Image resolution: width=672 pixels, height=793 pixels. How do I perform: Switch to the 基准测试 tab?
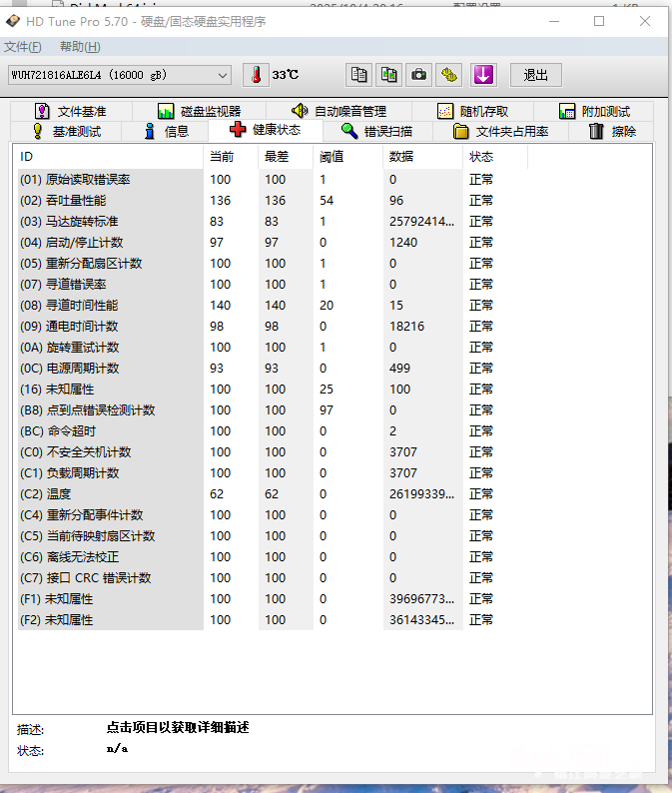click(x=66, y=131)
